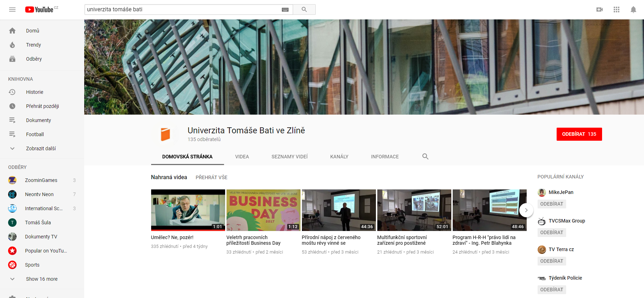Click the Popular on YouTube star icon
Screen dimensions: 644x298
[12, 251]
